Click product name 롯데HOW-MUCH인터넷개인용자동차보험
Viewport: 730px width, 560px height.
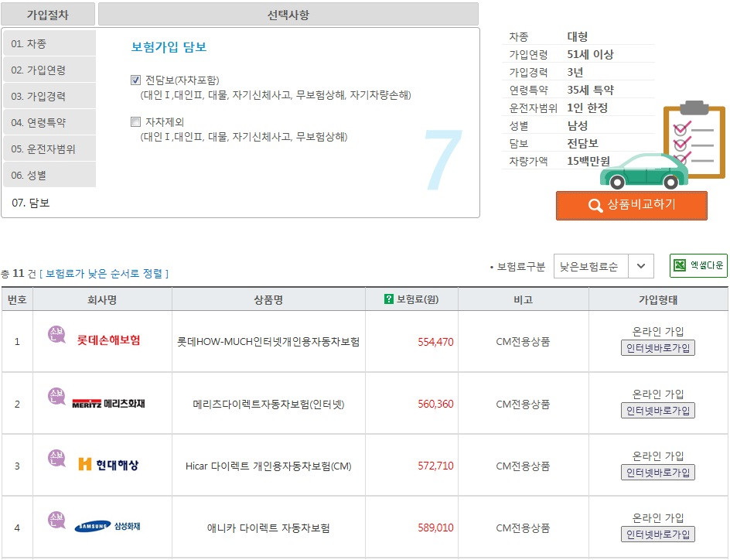(x=268, y=342)
